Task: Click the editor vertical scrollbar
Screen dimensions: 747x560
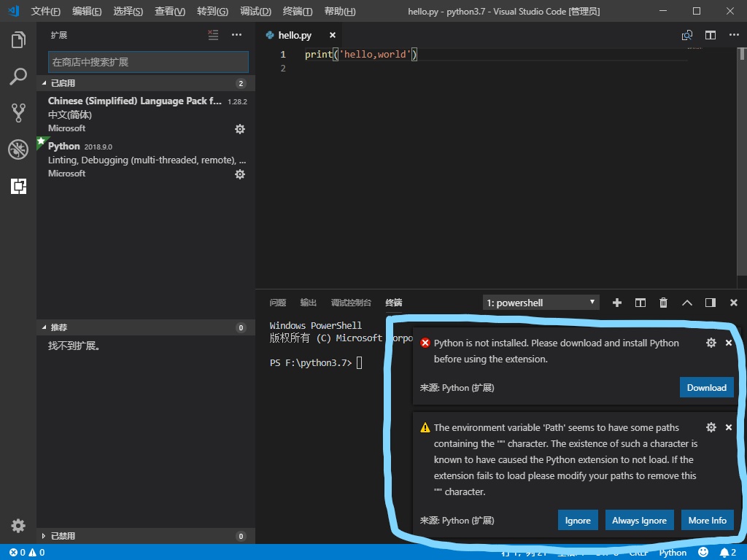Action: click(x=742, y=162)
